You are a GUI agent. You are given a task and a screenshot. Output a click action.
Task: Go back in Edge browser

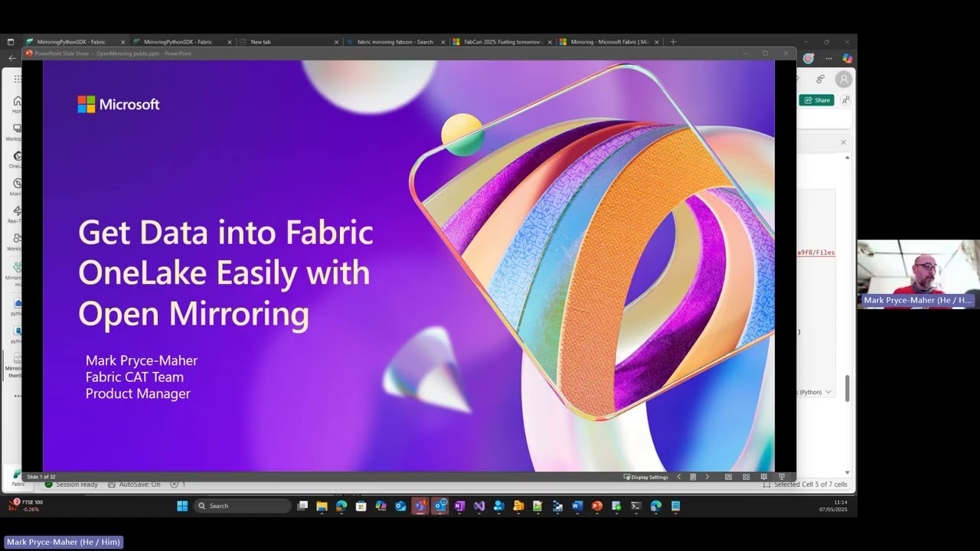11,58
